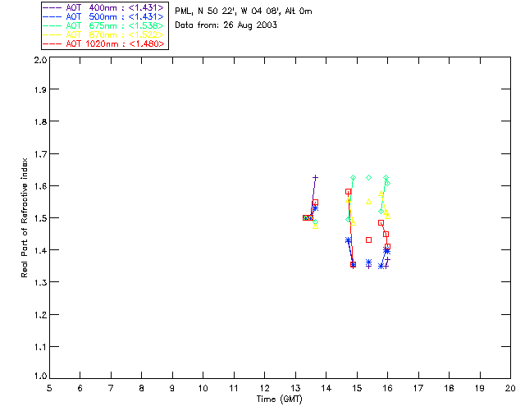
Task: Click the isolated red square marker near time 15.4
Action: [x=368, y=240]
